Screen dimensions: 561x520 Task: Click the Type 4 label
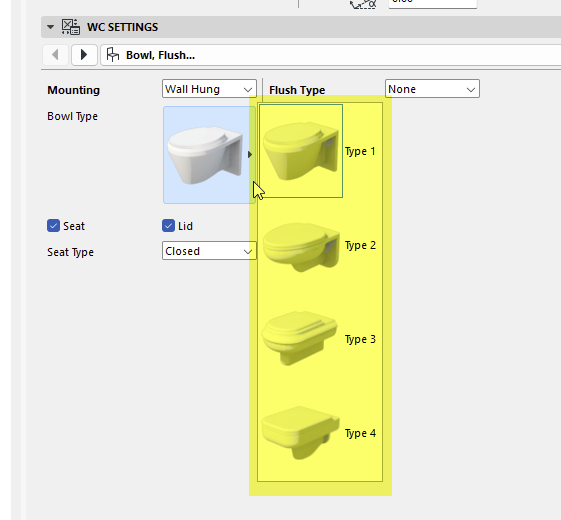point(360,433)
